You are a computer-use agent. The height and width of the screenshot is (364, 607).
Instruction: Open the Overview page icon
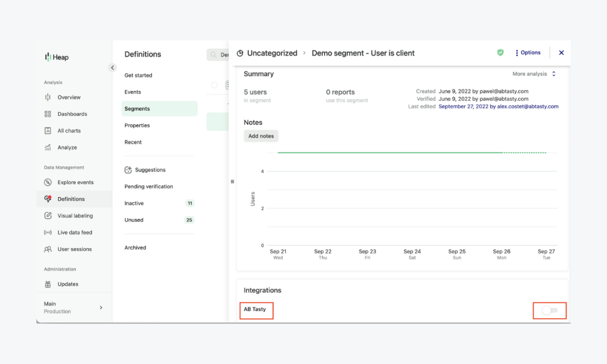(48, 98)
